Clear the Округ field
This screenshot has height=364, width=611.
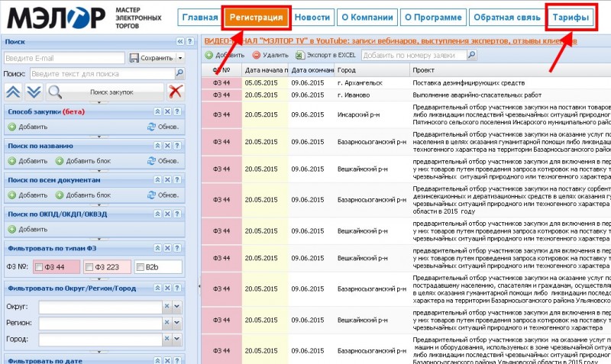pyautogui.click(x=166, y=306)
